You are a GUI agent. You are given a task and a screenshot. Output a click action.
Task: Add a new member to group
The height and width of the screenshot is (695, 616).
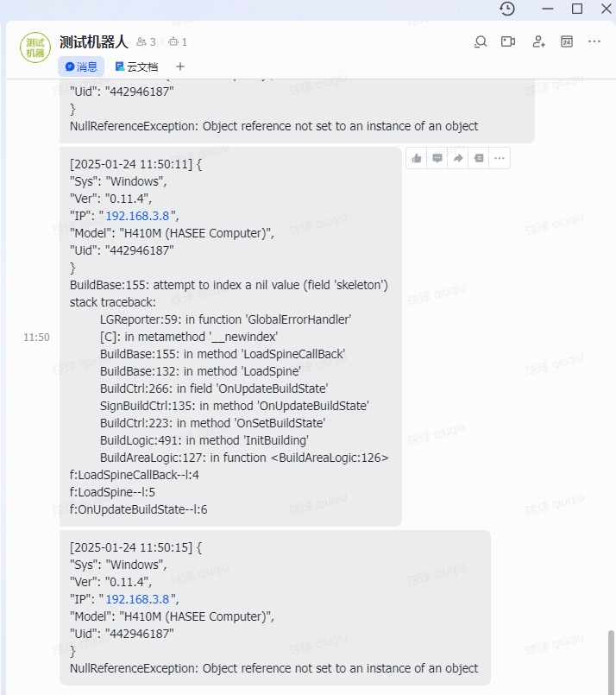(538, 41)
